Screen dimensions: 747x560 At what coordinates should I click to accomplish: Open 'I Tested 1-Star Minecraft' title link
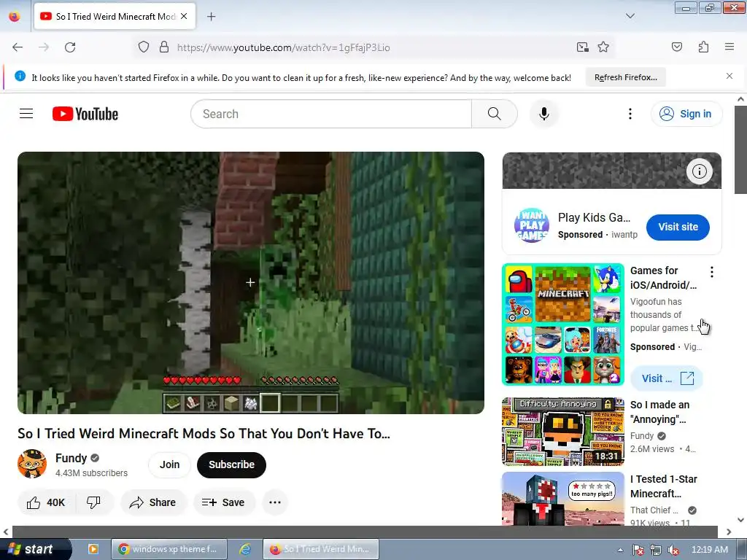664,486
